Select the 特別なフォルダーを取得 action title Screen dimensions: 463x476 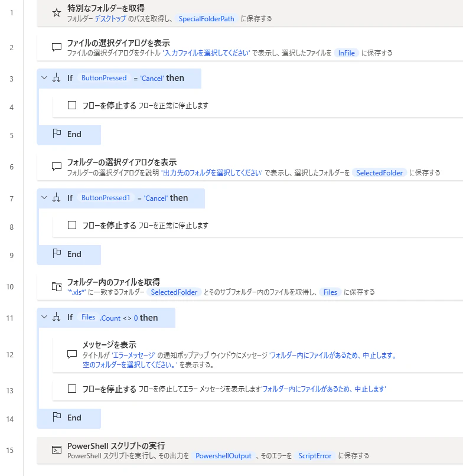[106, 8]
